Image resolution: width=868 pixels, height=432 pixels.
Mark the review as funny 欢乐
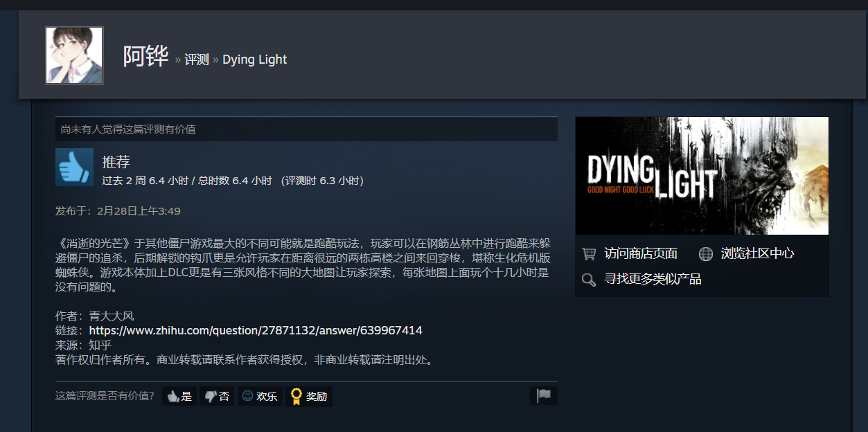click(260, 396)
